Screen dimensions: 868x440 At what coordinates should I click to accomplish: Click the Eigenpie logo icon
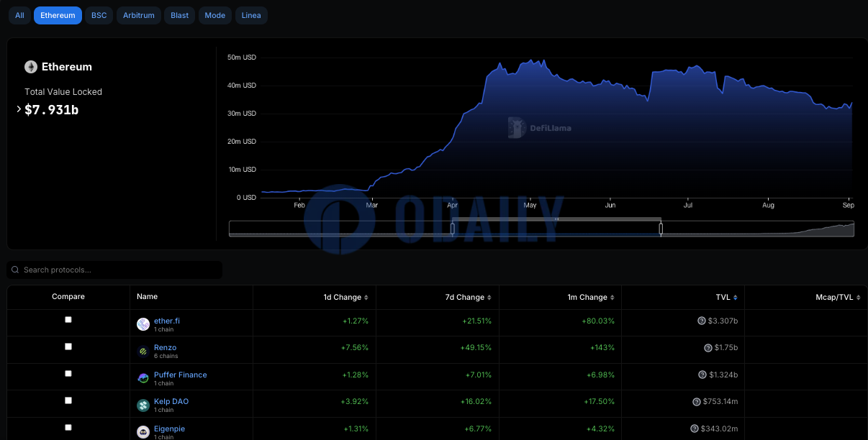143,432
